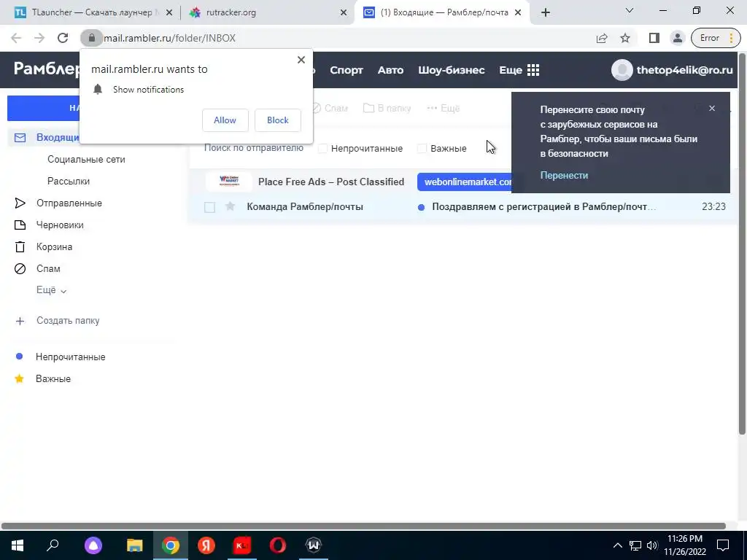Switch to TLauncher tab
The width and height of the screenshot is (747, 560).
[90, 12]
